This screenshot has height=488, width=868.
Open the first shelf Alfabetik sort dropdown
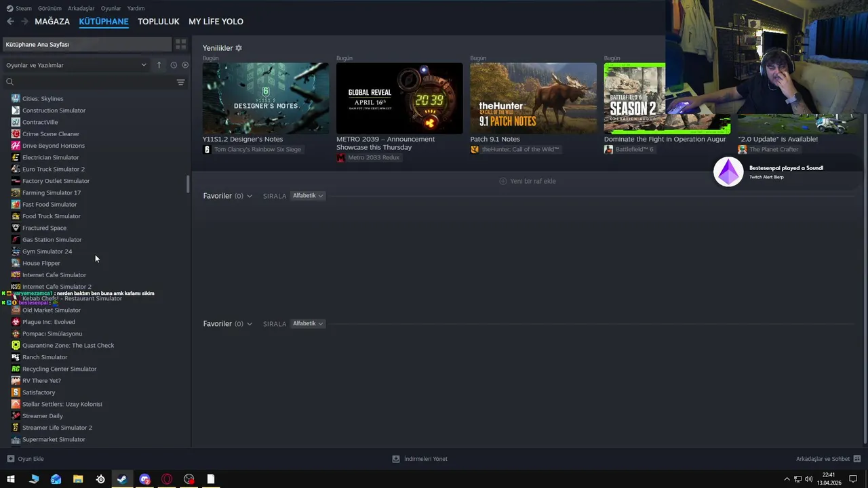[308, 196]
